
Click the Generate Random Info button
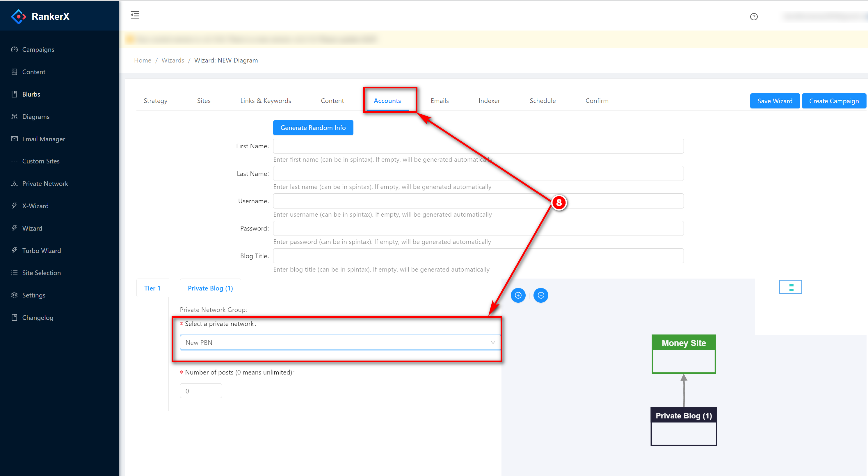click(313, 128)
